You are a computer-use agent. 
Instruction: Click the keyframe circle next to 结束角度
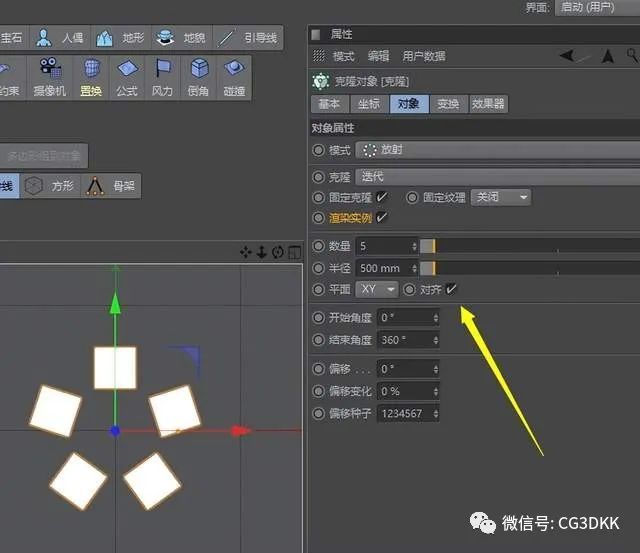[318, 340]
